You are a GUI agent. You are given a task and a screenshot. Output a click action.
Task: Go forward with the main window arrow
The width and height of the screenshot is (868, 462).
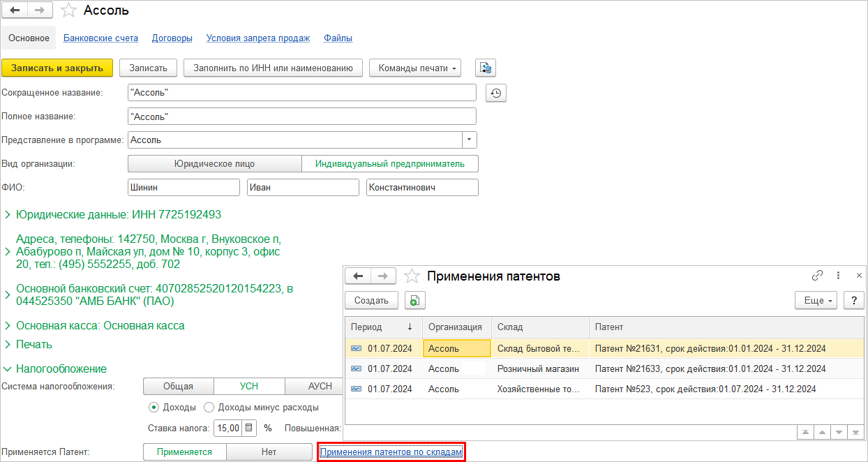tap(40, 10)
